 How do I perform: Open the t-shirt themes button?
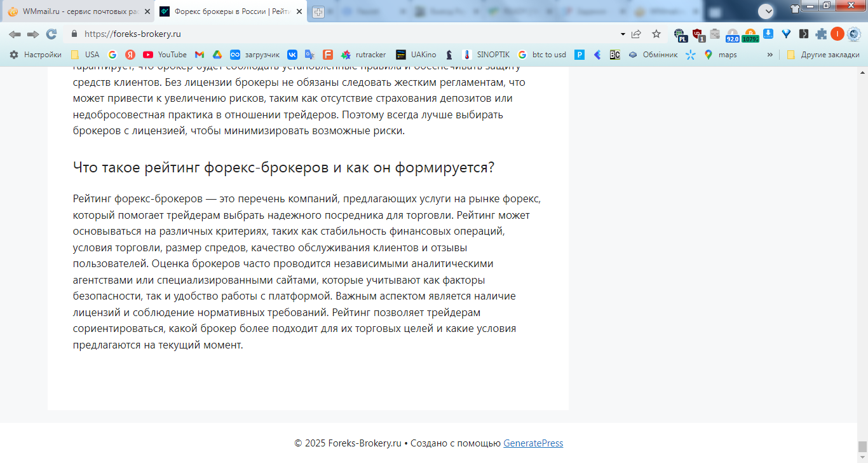tap(795, 9)
